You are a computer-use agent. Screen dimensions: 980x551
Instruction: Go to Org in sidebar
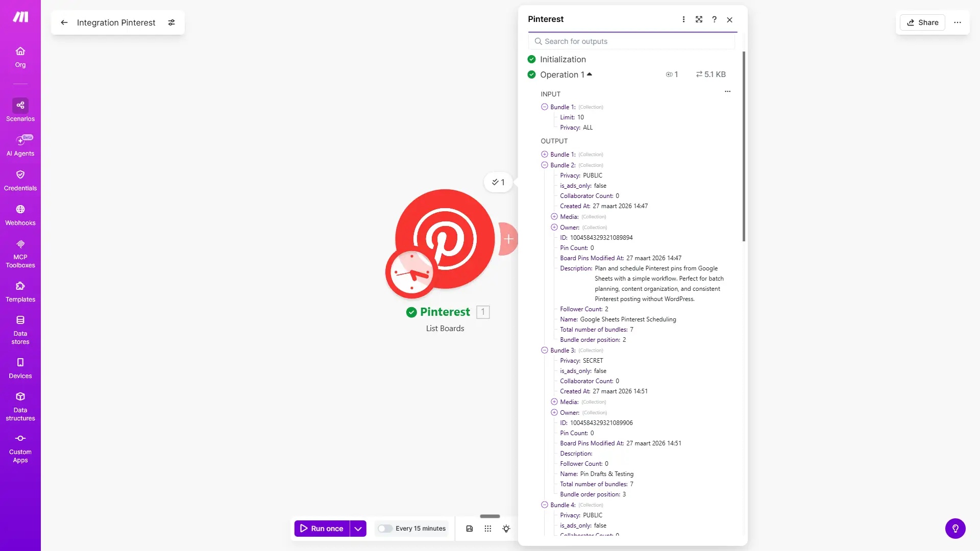tap(20, 57)
